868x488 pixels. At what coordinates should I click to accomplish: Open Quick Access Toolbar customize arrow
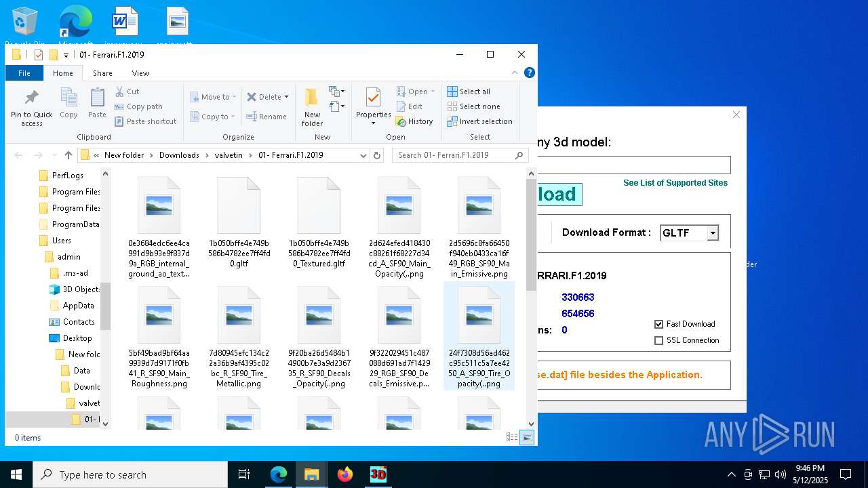pyautogui.click(x=66, y=55)
